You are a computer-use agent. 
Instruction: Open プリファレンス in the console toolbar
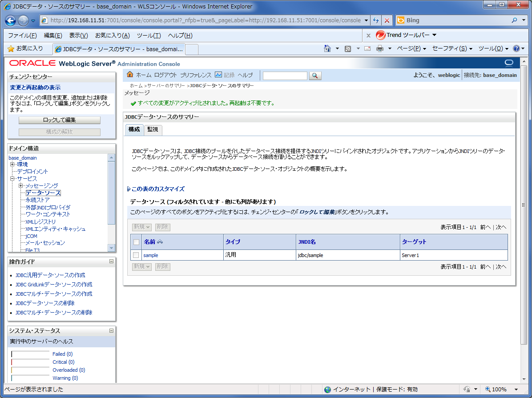click(x=195, y=75)
